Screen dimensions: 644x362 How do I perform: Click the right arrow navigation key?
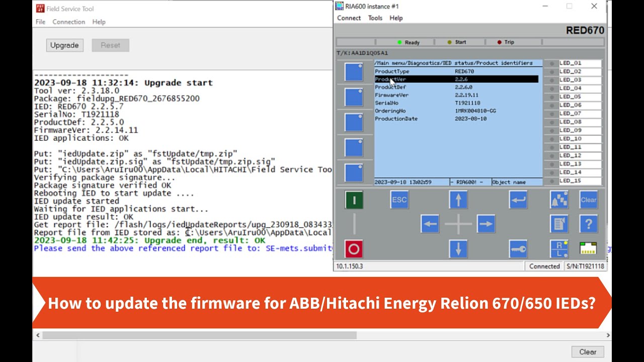click(486, 224)
